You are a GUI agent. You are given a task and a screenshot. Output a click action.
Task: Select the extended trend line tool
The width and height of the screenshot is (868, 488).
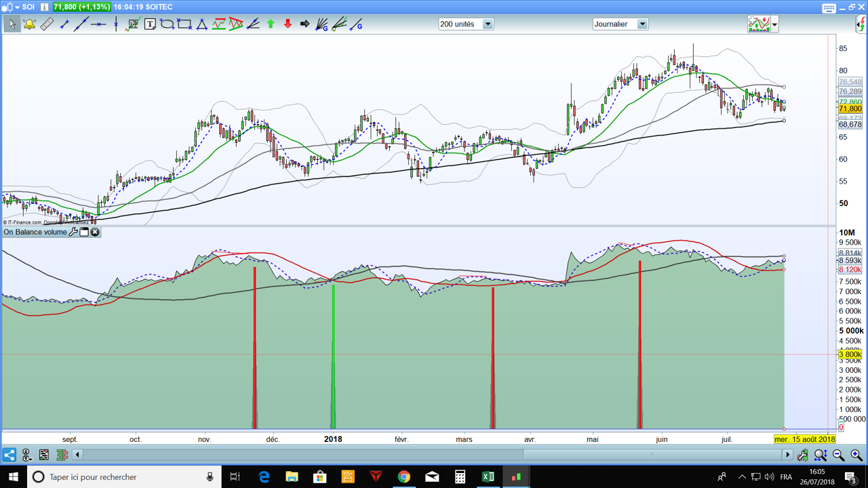(x=81, y=24)
